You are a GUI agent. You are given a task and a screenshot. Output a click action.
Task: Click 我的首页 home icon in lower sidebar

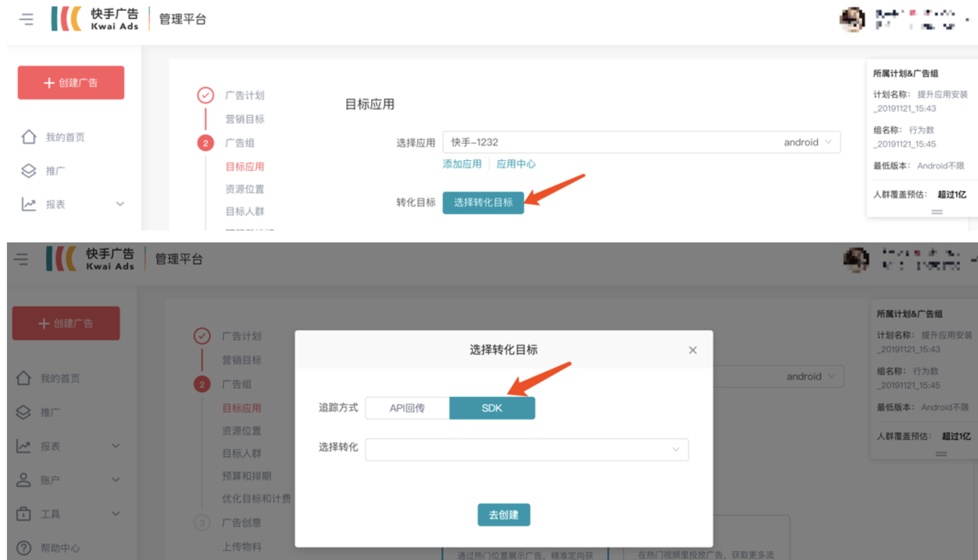(x=24, y=378)
